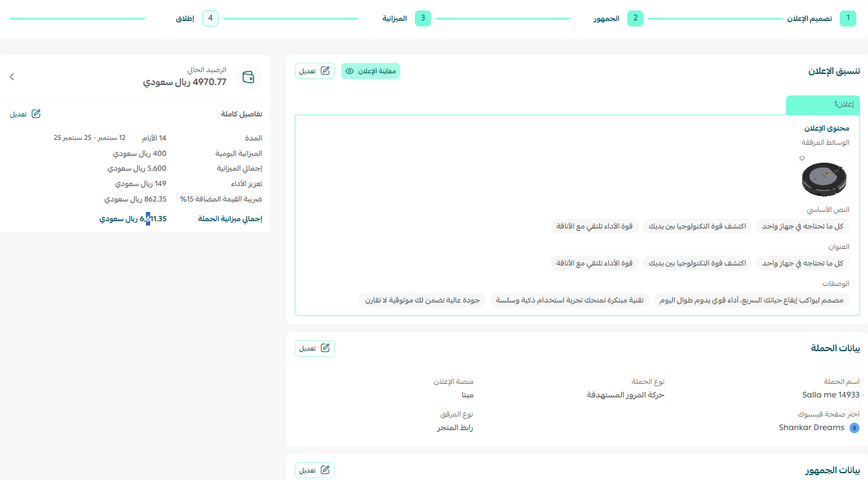Click edit in campaign data section
Image resolution: width=868 pixels, height=480 pixels.
tap(315, 348)
